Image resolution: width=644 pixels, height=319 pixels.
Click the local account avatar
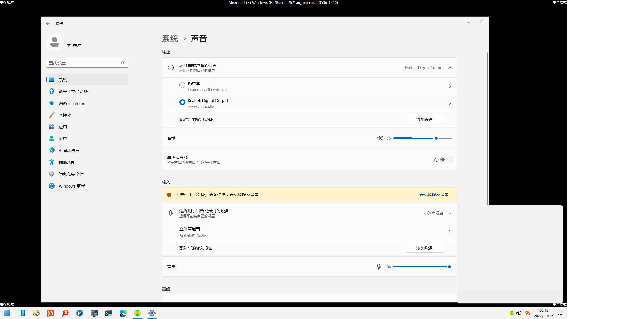(x=55, y=42)
